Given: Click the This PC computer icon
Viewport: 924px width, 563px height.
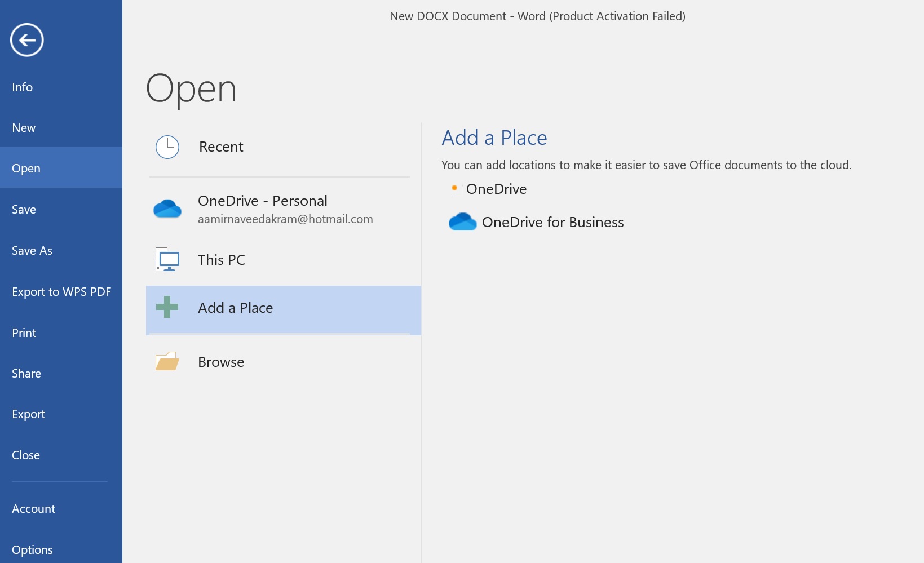Looking at the screenshot, I should click(x=167, y=260).
